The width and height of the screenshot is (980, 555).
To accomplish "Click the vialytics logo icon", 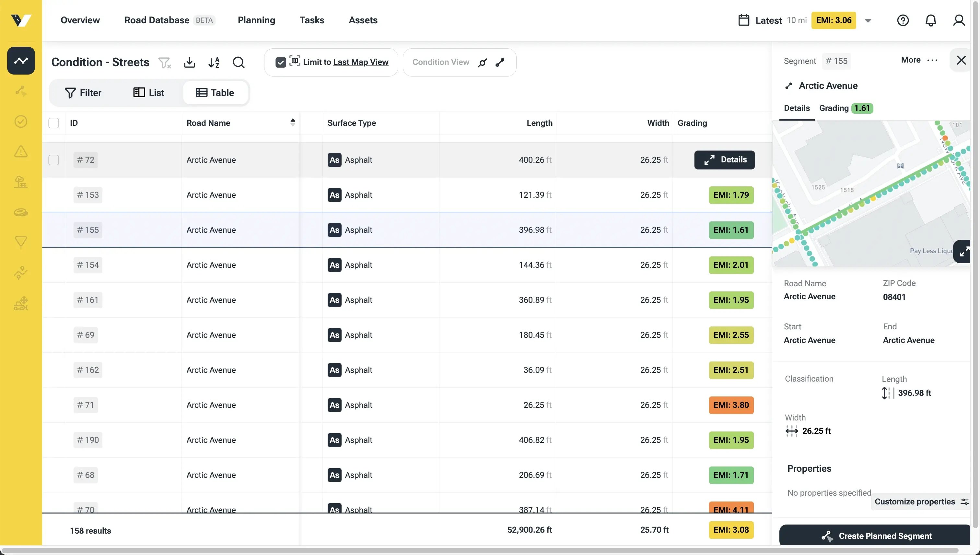I will pyautogui.click(x=21, y=20).
